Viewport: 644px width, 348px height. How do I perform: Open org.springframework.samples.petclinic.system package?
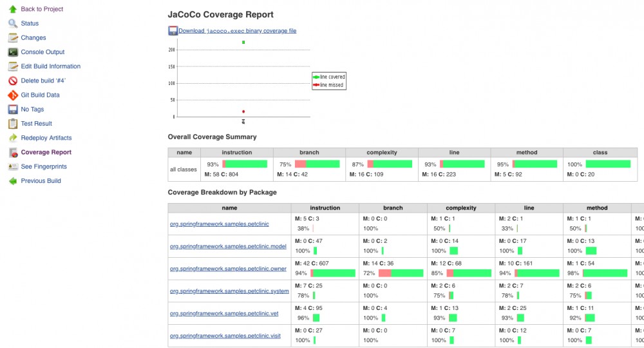click(x=229, y=291)
